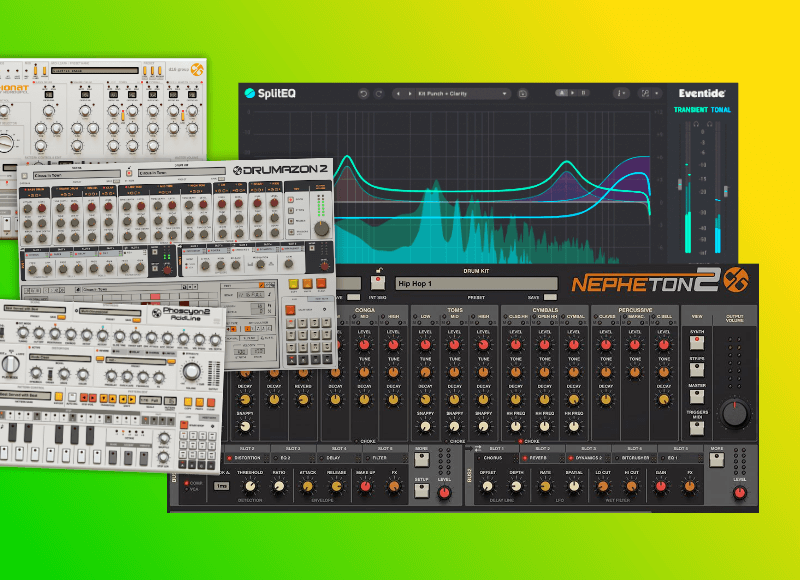Select Slot 2 above Reverb on Bus 2

[542, 448]
